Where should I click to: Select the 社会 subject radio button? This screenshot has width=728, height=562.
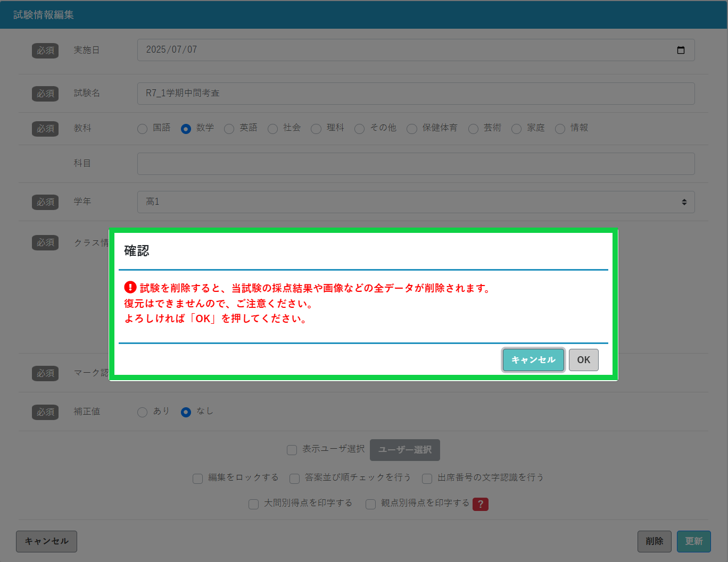(272, 129)
